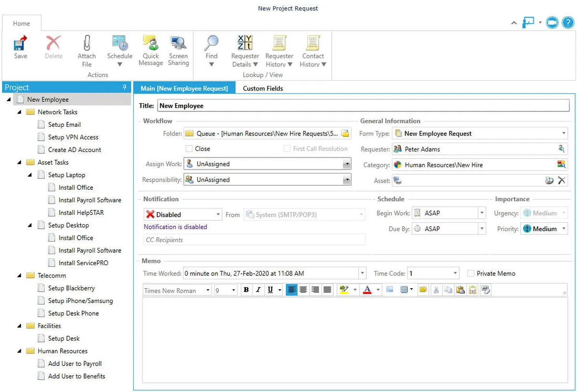Open the font color picker in the memo toolbar
The height and width of the screenshot is (392, 577).
[378, 290]
